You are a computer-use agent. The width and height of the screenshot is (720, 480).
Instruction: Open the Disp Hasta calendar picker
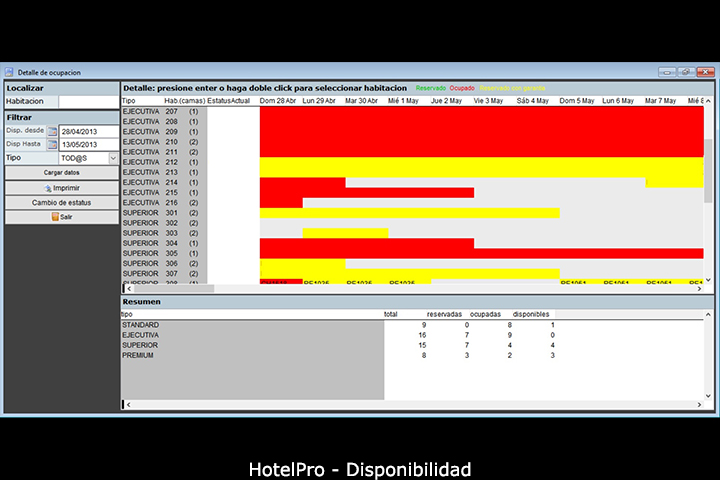coord(52,145)
